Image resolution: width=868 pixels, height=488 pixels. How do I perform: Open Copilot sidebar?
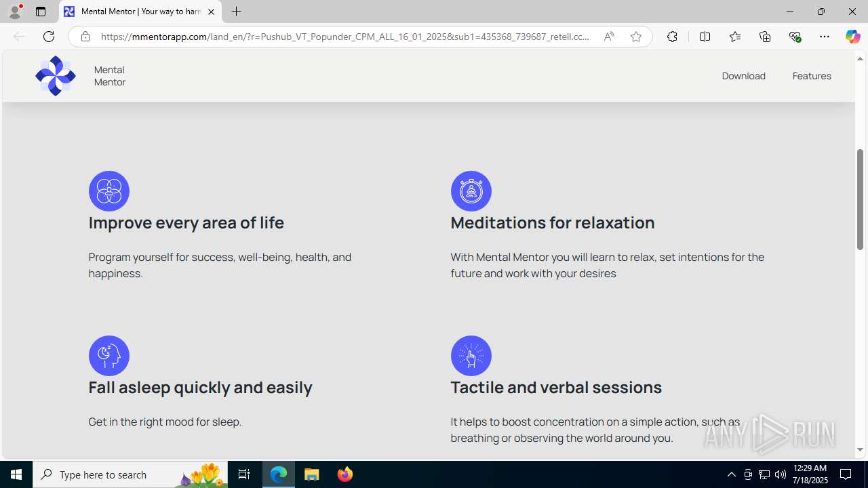pyautogui.click(x=852, y=37)
